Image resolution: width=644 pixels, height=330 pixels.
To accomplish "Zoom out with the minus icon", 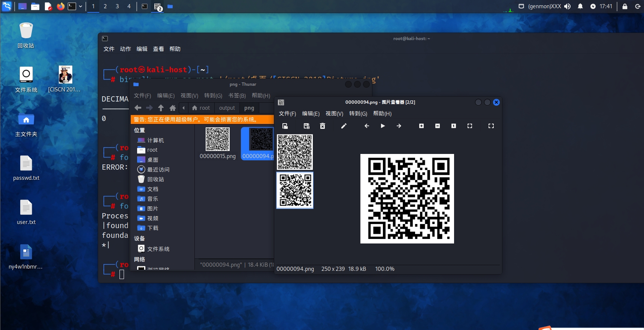I will coord(438,126).
